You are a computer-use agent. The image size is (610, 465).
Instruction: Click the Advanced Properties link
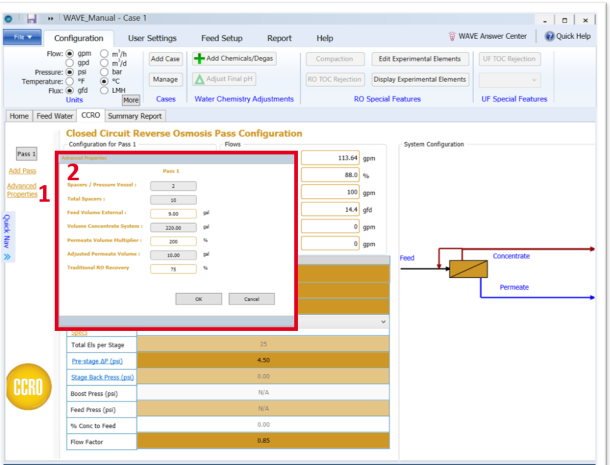(22, 190)
